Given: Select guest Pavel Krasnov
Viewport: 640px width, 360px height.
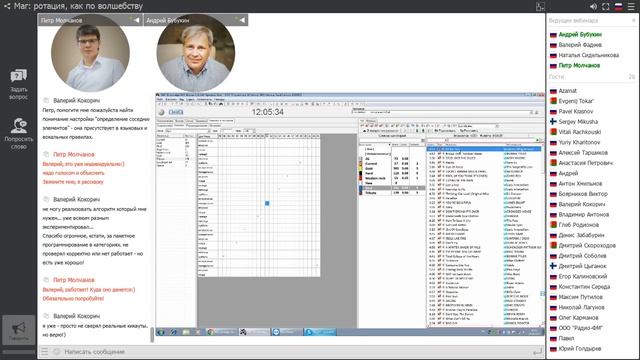Looking at the screenshot, I should pos(576,111).
